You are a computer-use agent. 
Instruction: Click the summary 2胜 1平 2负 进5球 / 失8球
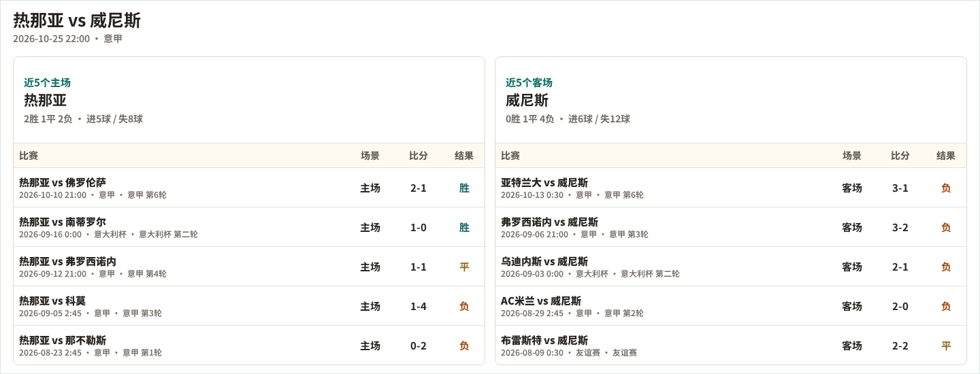[x=83, y=119]
